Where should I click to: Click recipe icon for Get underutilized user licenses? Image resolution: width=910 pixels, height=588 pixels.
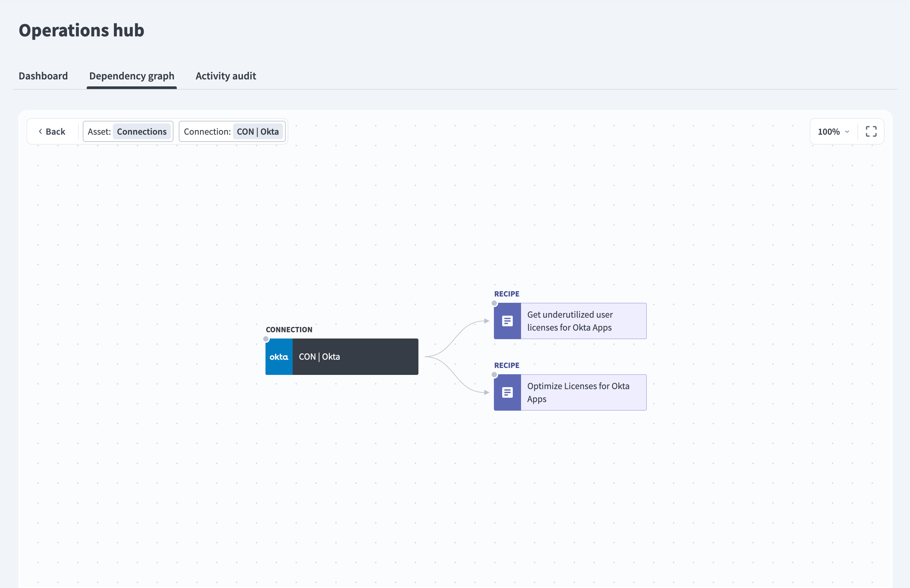pyautogui.click(x=507, y=321)
